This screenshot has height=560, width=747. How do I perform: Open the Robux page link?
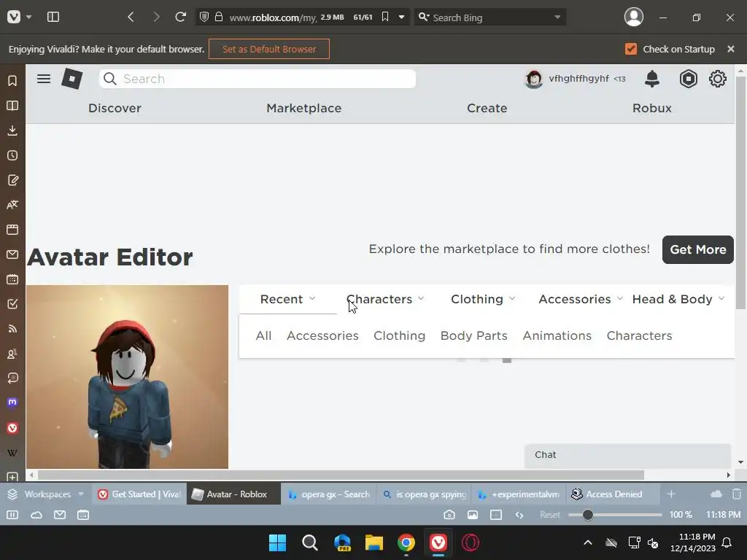(651, 108)
